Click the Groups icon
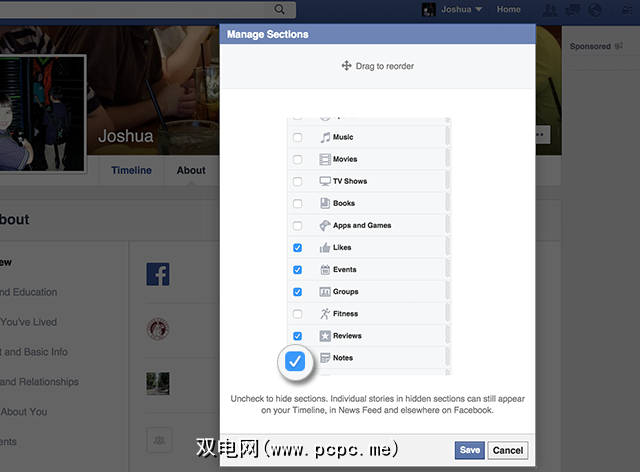The image size is (640, 472). click(x=325, y=292)
